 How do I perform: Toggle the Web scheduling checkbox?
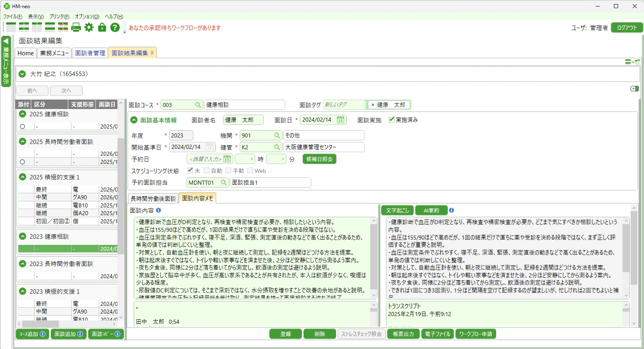pyautogui.click(x=250, y=170)
